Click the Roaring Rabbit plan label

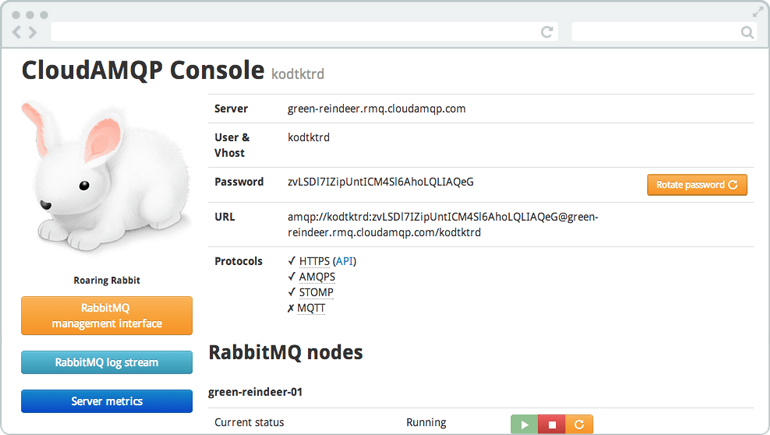pyautogui.click(x=107, y=280)
